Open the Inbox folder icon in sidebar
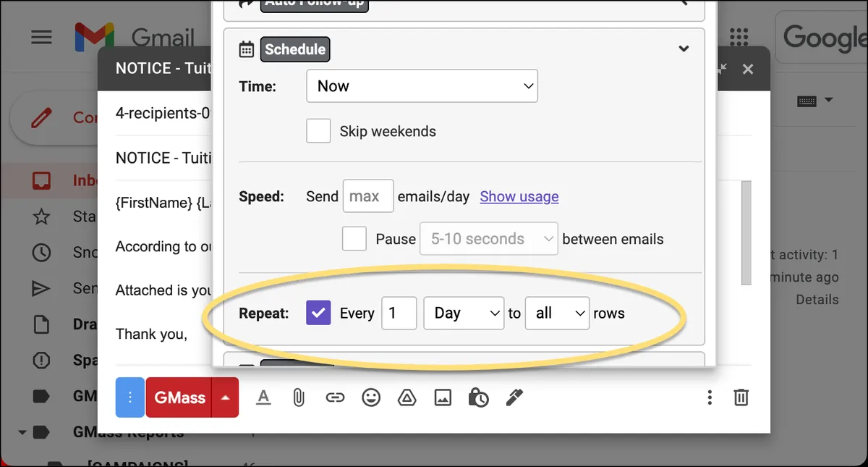 (x=41, y=180)
